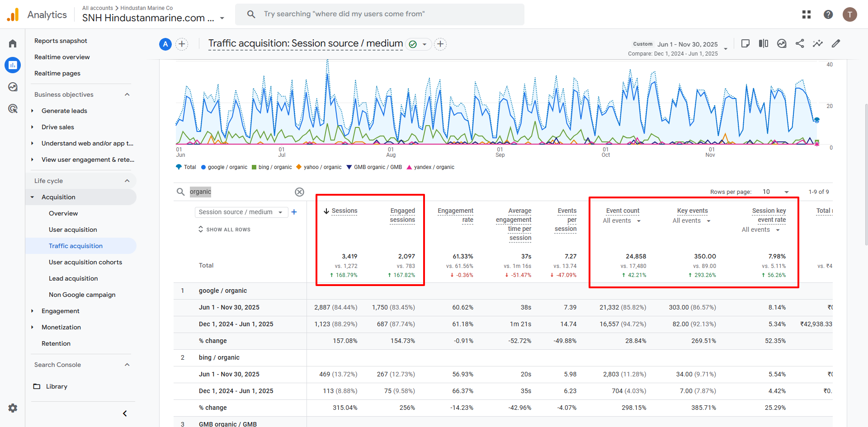Image resolution: width=868 pixels, height=427 pixels.
Task: Click the Library folder icon
Action: click(37, 386)
